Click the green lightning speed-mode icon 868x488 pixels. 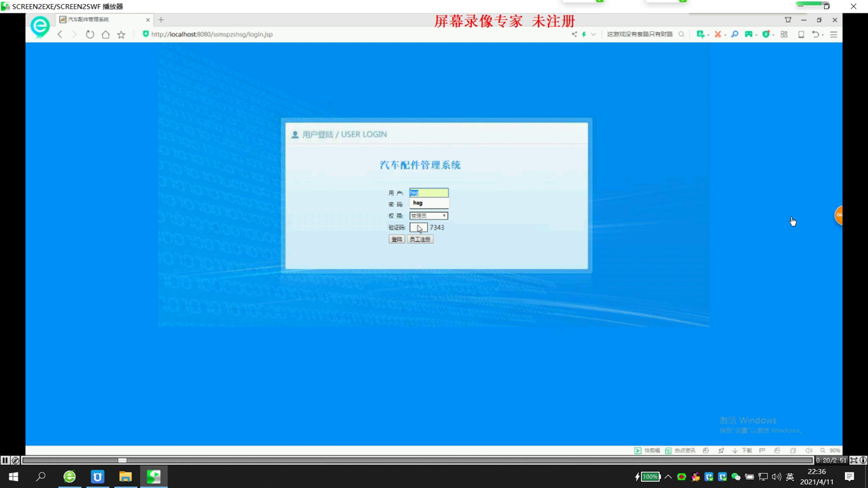(584, 34)
